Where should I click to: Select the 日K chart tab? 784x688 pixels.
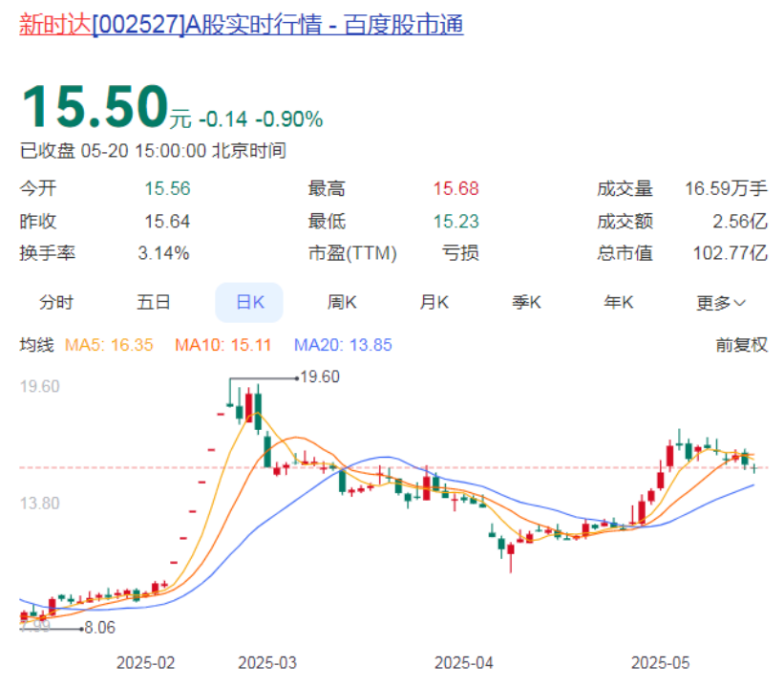point(249,302)
